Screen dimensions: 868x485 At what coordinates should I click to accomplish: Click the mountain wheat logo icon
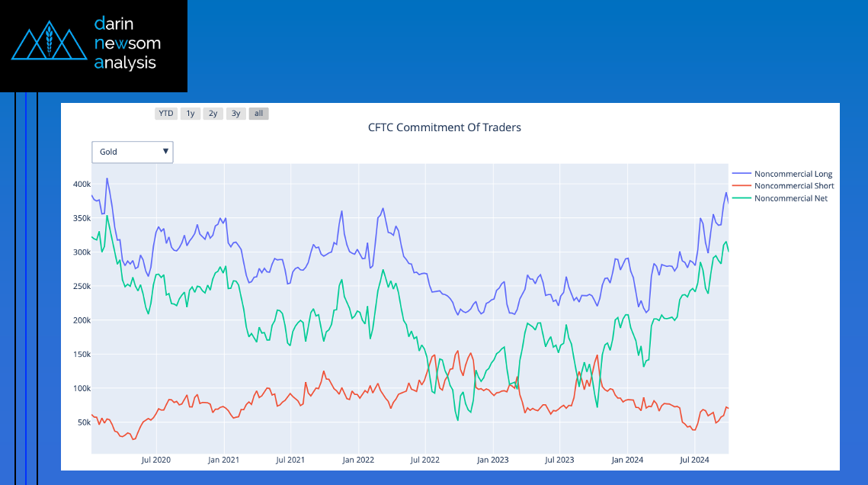(x=50, y=44)
